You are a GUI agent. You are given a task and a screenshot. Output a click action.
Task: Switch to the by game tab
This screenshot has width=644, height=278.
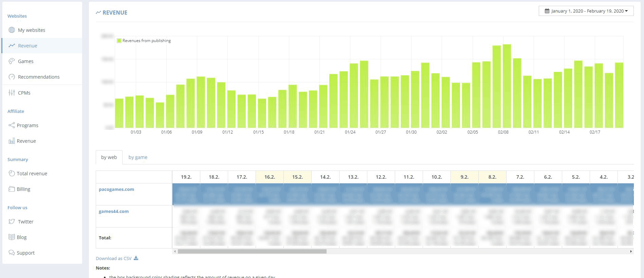(x=138, y=157)
